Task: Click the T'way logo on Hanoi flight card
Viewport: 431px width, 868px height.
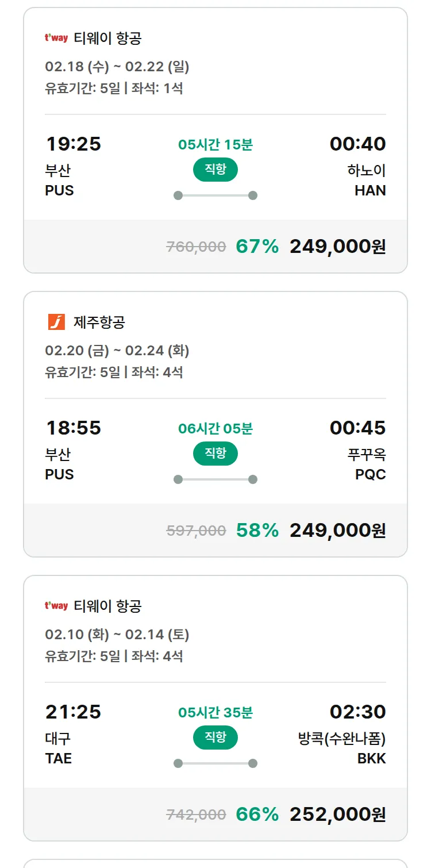Action: pyautogui.click(x=56, y=39)
